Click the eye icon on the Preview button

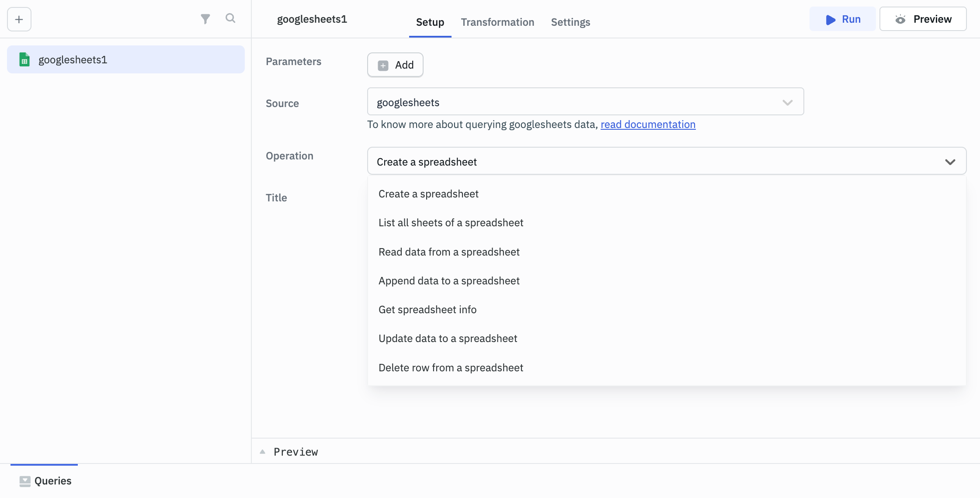(x=901, y=19)
